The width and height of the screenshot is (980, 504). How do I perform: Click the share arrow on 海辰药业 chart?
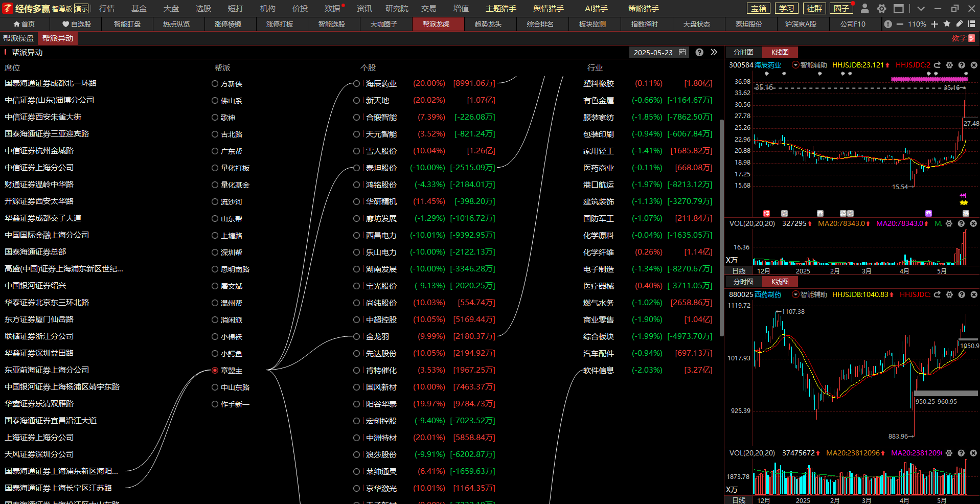937,65
